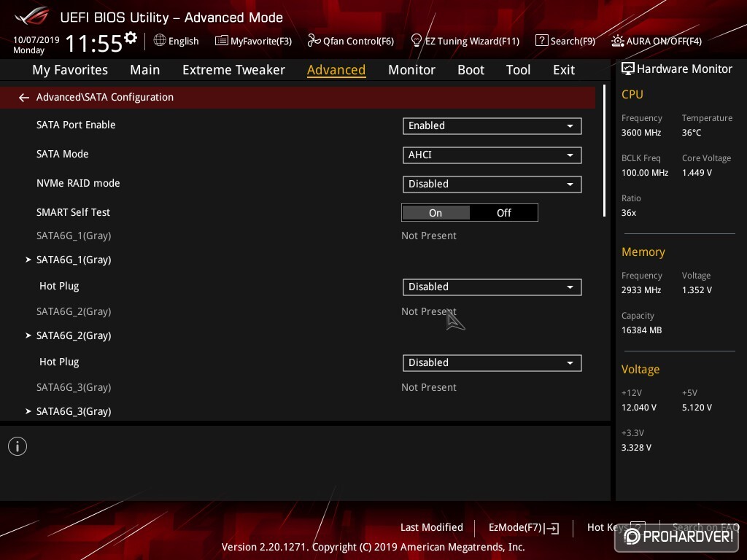Select the SATA Port Enable label
The height and width of the screenshot is (560, 747).
(x=76, y=125)
